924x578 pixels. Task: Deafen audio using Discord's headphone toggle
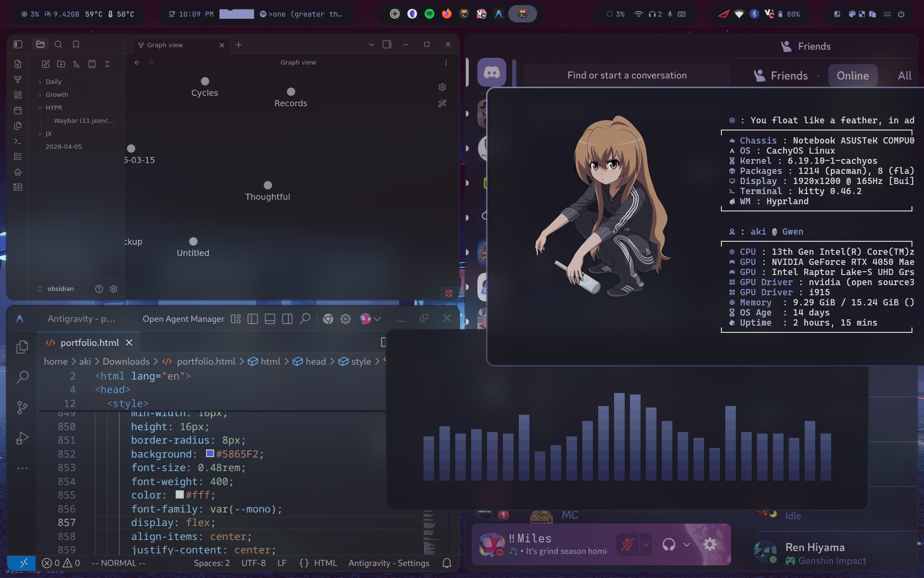pyautogui.click(x=669, y=544)
